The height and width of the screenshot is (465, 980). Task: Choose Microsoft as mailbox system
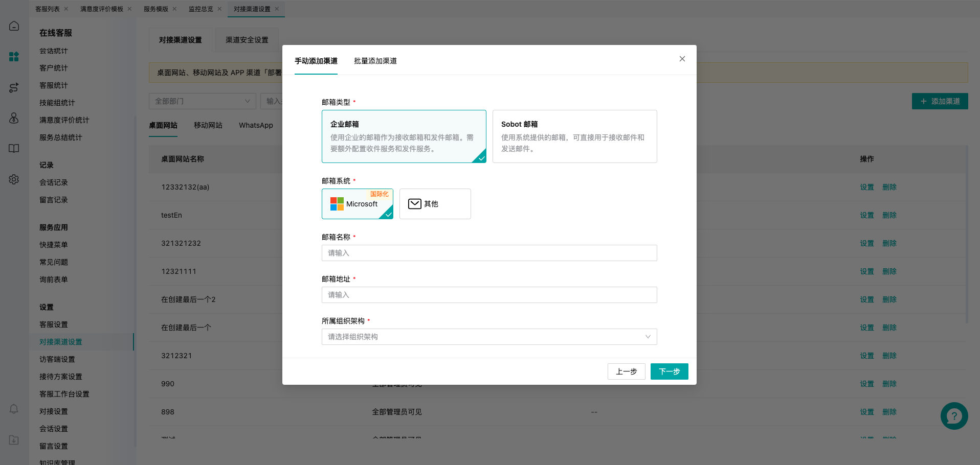click(358, 204)
